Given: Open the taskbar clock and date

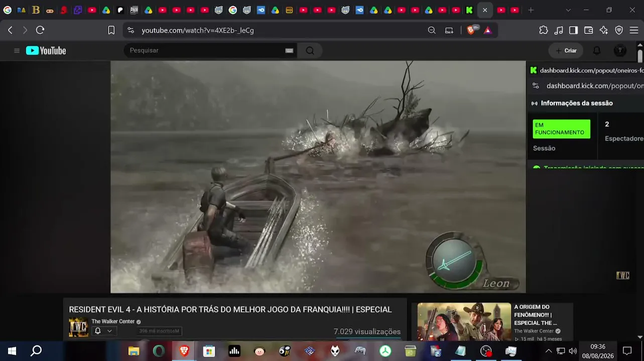Looking at the screenshot, I should coord(598,351).
